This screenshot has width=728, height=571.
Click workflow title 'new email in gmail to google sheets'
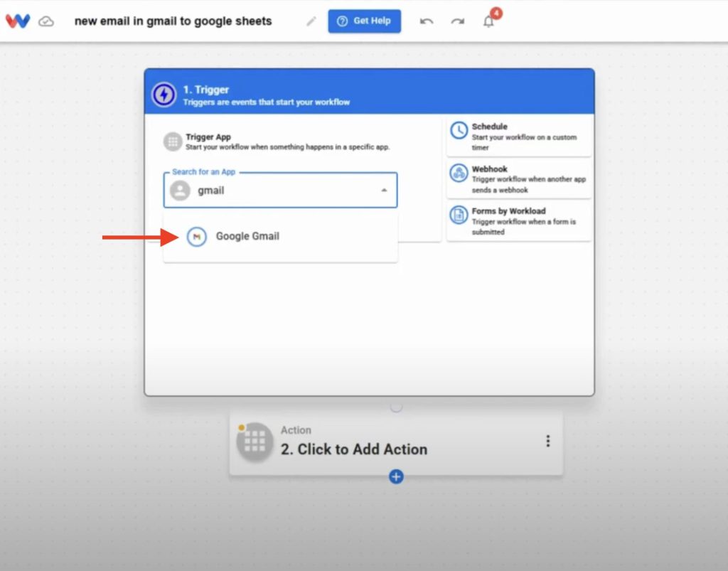tap(173, 21)
